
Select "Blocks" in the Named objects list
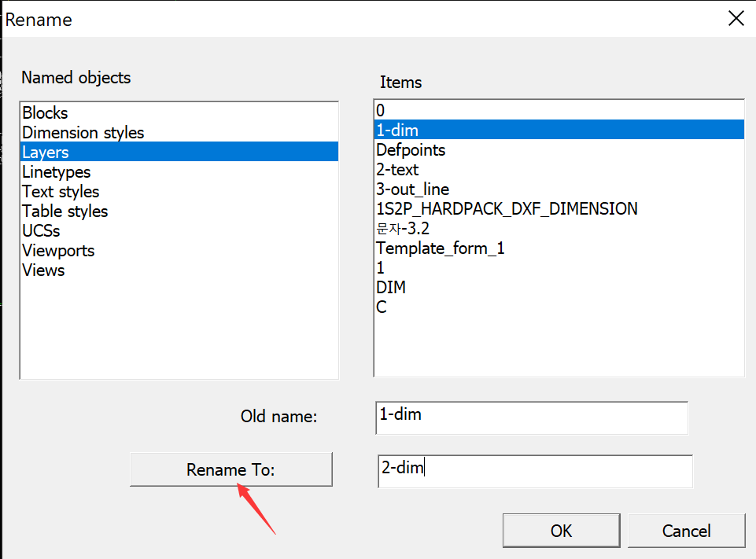point(44,112)
